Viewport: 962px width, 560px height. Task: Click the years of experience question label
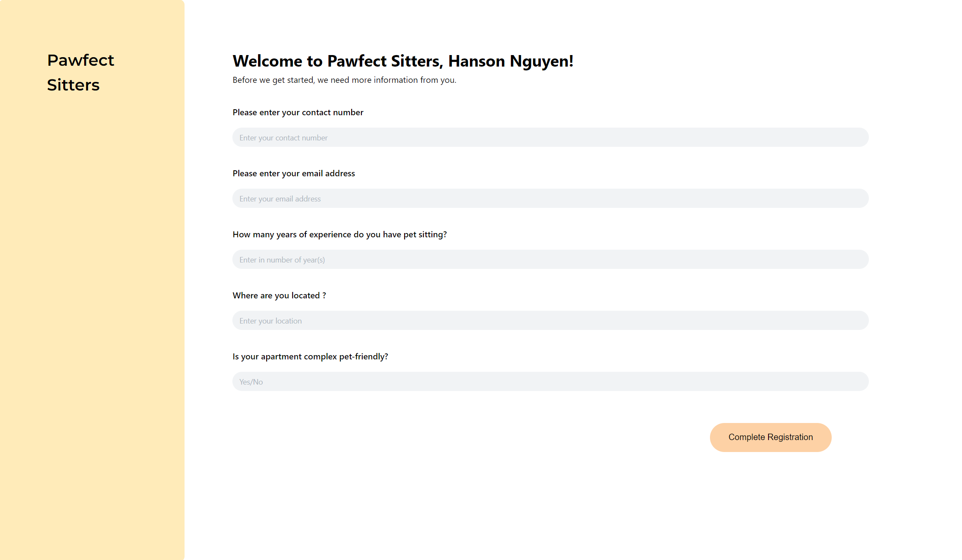(340, 234)
